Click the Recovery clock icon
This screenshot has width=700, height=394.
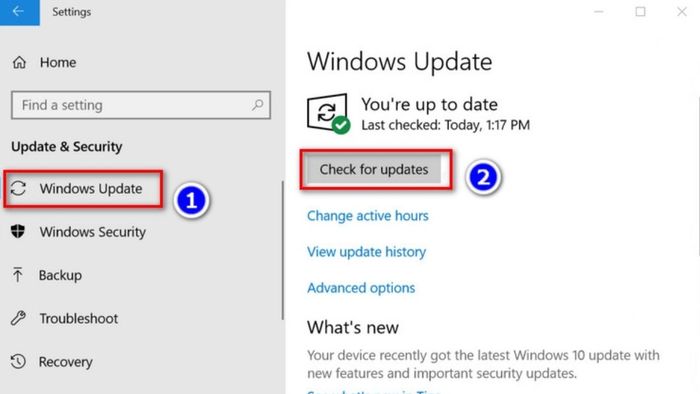18,361
